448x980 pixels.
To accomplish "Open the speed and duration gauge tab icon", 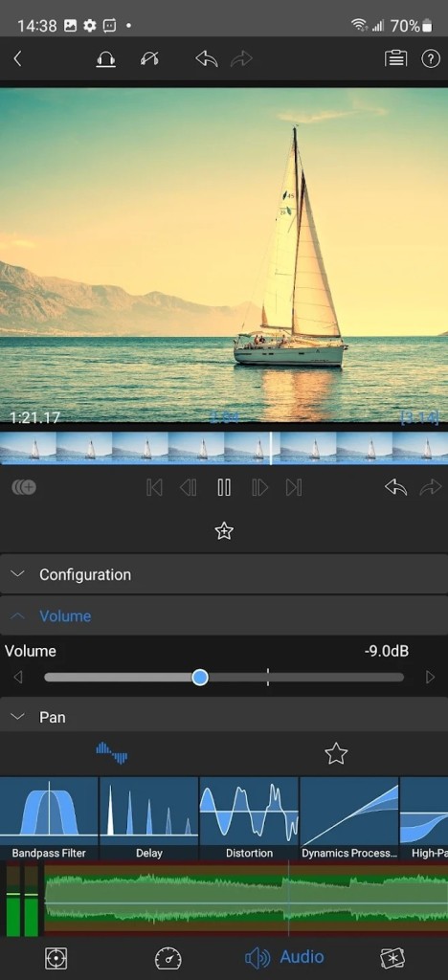I will pyautogui.click(x=168, y=957).
